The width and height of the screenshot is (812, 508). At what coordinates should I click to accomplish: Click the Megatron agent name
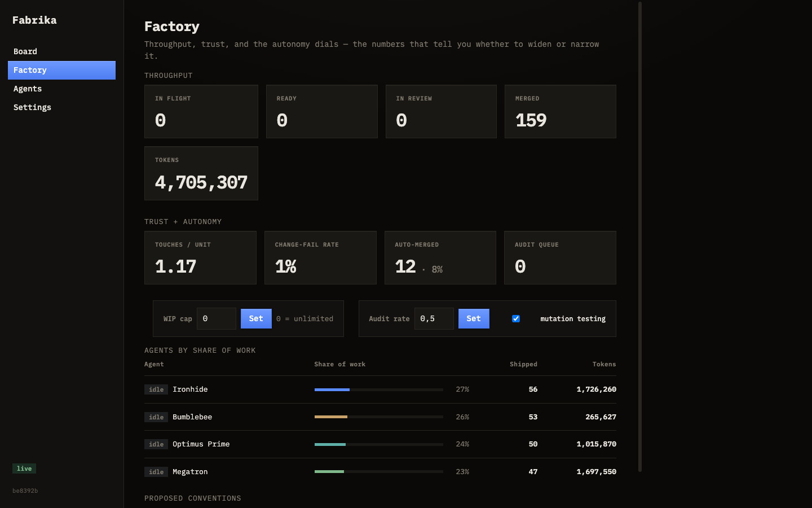tap(190, 472)
